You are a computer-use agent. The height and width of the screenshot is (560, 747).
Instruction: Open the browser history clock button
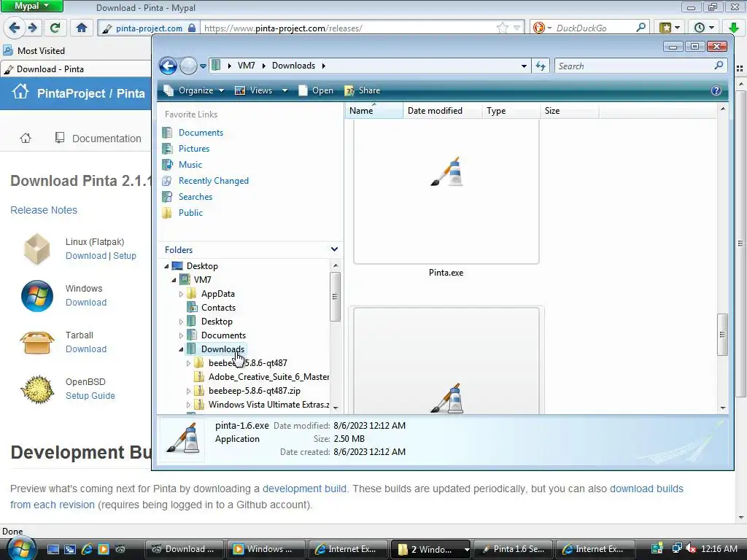point(704,28)
